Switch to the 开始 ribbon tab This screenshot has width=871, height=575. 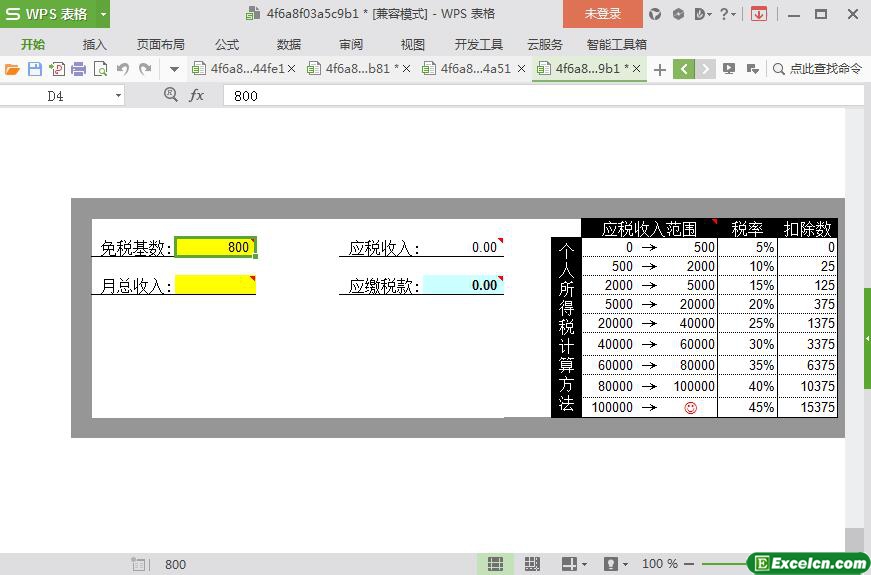pos(33,44)
